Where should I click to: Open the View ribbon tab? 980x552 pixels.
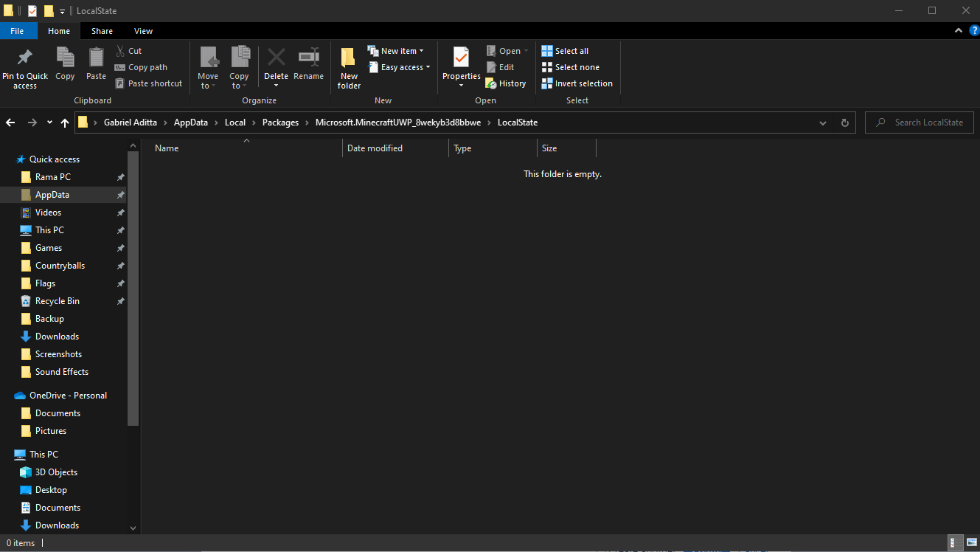pos(143,31)
